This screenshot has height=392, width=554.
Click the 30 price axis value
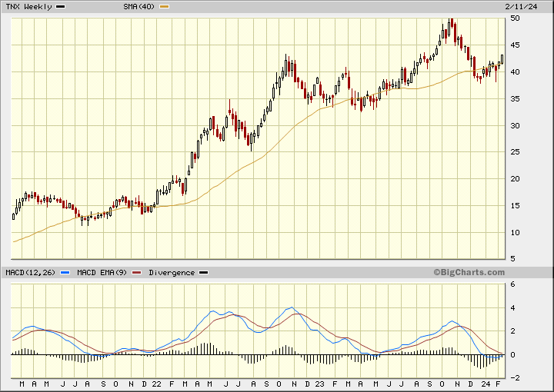pyautogui.click(x=515, y=125)
